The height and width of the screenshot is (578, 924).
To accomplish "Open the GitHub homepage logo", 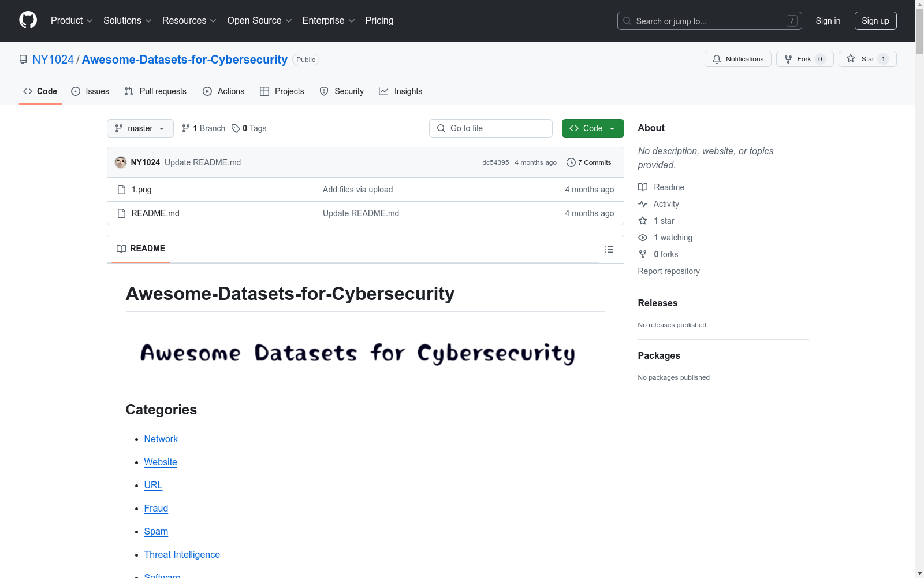I will pos(28,20).
